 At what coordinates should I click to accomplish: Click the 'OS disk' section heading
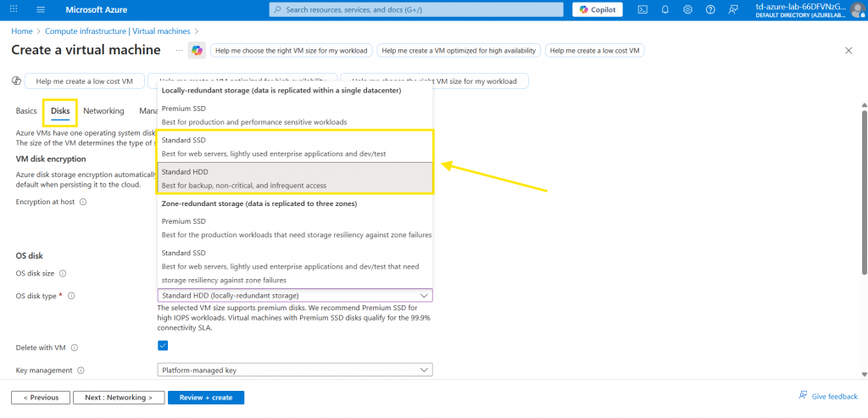[30, 256]
